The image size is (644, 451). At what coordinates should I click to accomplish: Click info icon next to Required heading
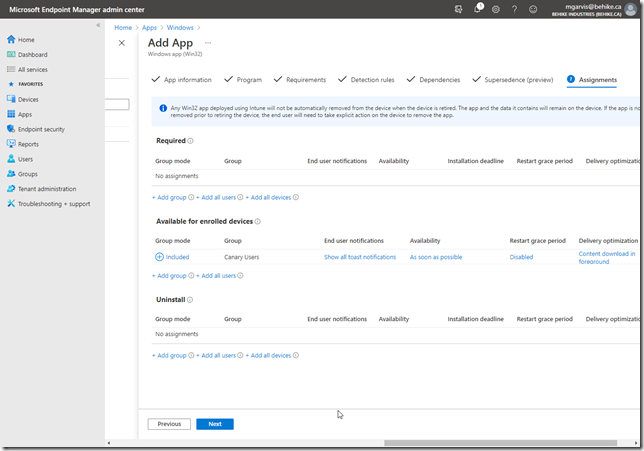coord(191,141)
